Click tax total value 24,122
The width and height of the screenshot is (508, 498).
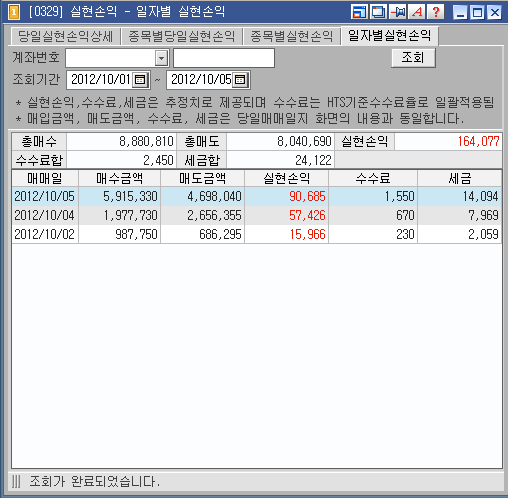point(313,160)
